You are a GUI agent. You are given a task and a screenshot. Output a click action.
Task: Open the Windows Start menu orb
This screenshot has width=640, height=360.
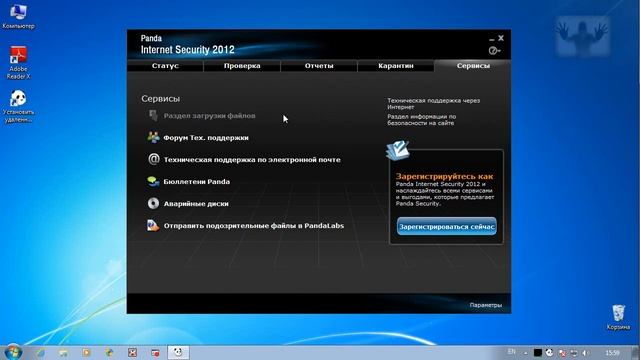tap(13, 352)
